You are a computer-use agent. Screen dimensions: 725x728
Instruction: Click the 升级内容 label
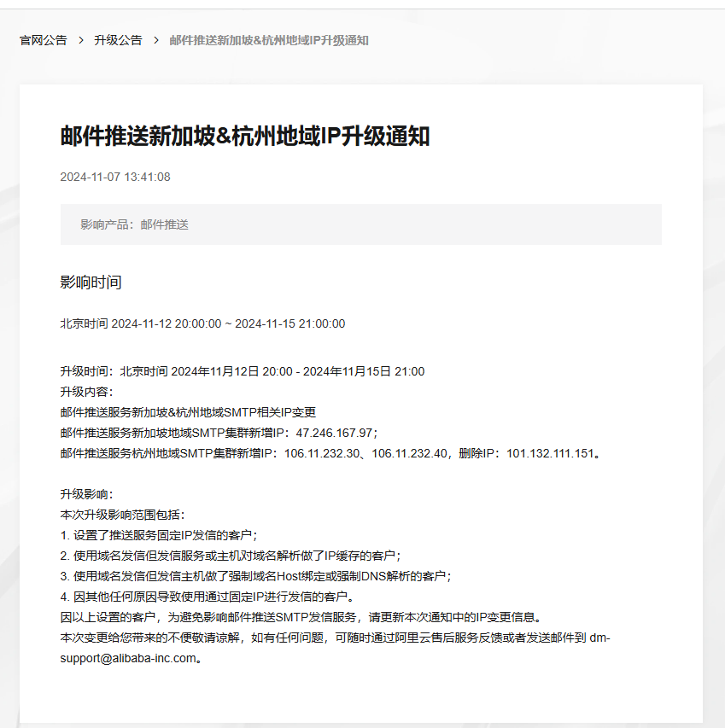(86, 392)
